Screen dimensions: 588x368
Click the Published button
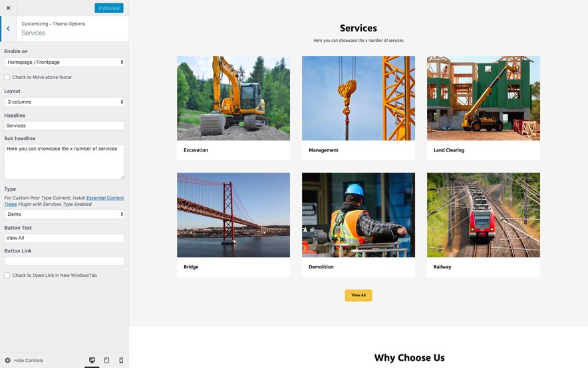108,8
